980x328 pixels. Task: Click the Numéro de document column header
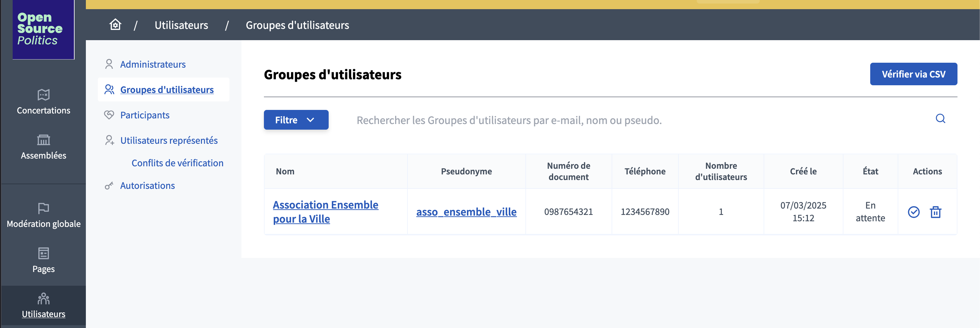[568, 172]
